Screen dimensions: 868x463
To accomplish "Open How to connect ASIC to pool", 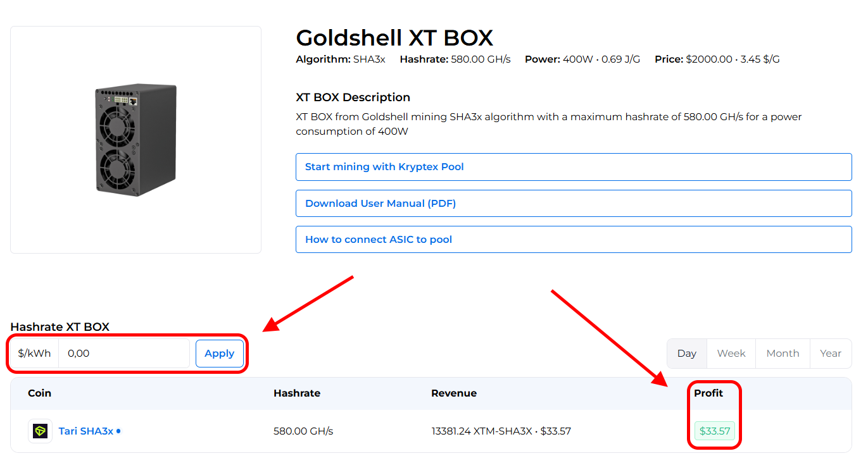I will point(573,240).
